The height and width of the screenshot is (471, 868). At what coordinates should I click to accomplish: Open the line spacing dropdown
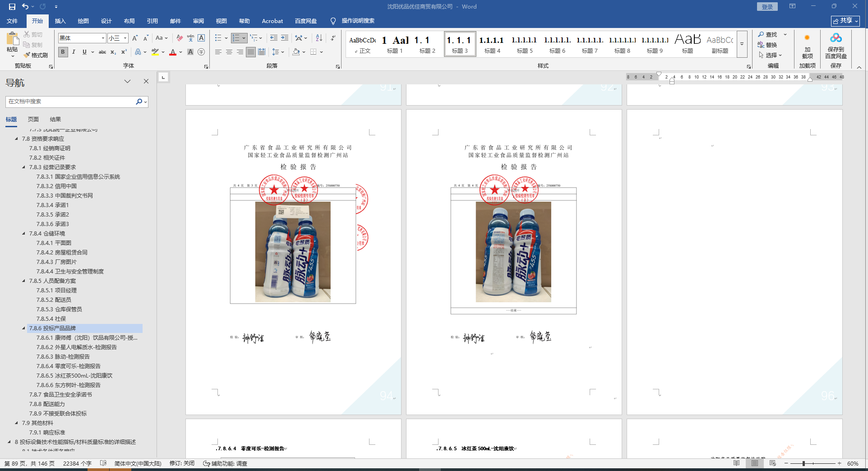pyautogui.click(x=278, y=52)
